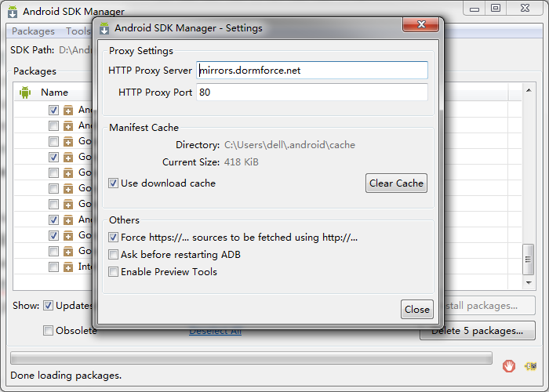Screen dimensions: 549x392
Task: Enable 'Ask before restarting ADB'
Action: tap(113, 255)
